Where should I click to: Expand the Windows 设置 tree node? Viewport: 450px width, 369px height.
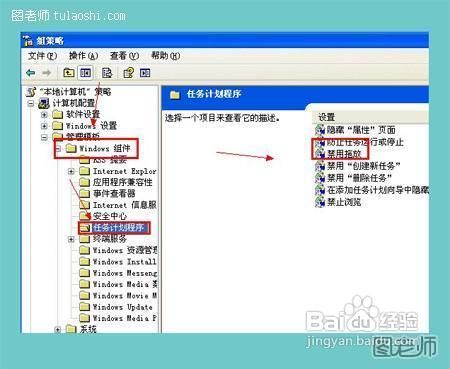[44, 126]
